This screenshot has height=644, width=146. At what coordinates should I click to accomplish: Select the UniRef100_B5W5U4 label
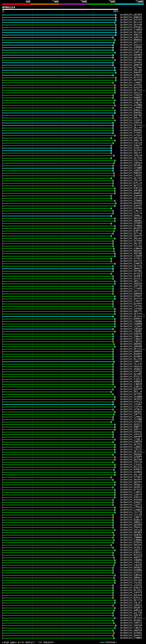coord(131,40)
